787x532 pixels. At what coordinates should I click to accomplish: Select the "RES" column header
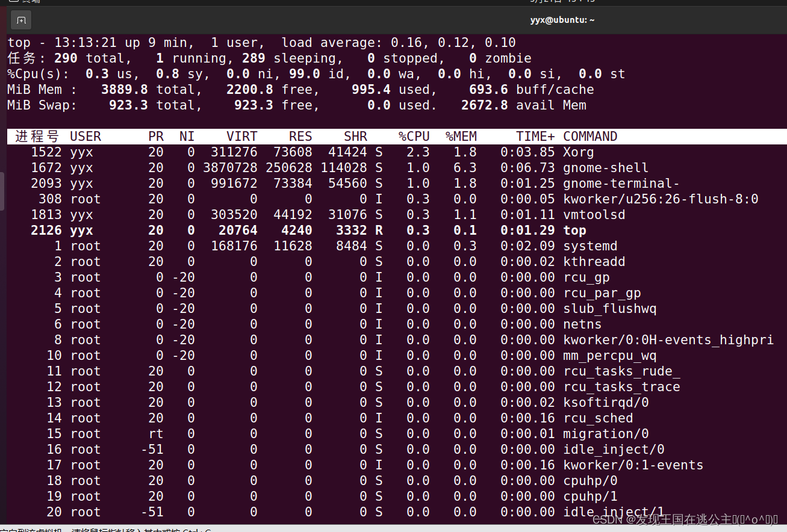tap(300, 137)
